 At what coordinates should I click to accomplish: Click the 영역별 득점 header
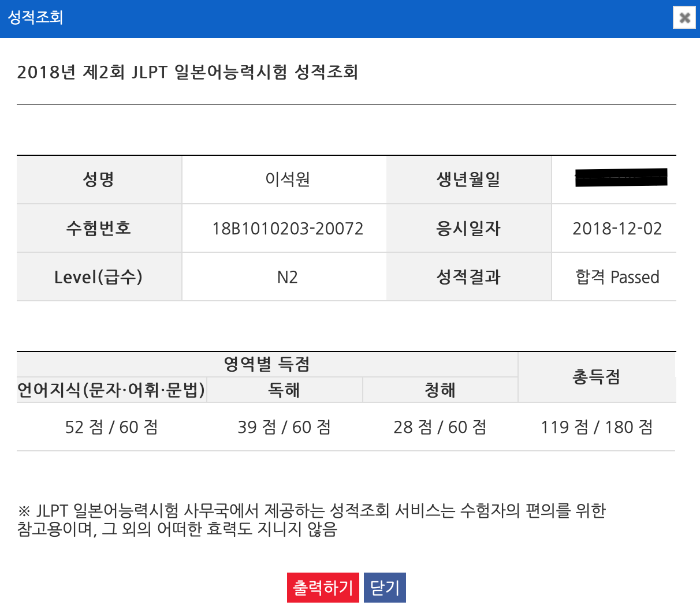[267, 364]
